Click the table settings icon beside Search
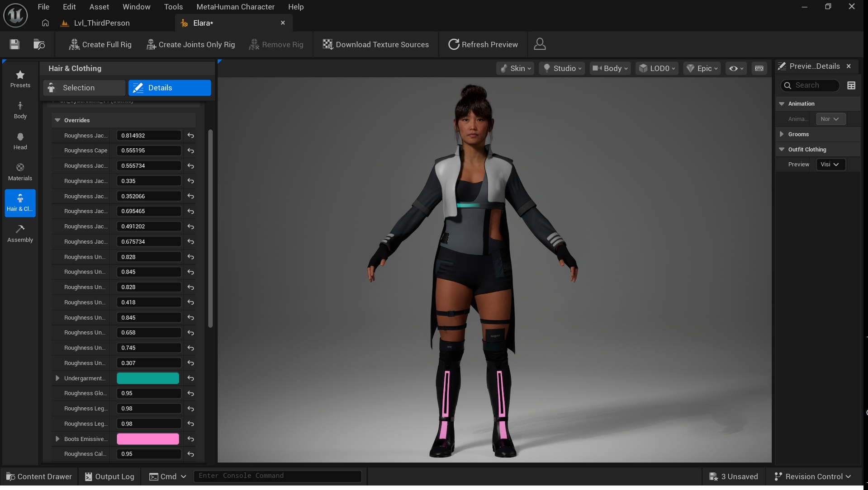Image resolution: width=868 pixels, height=490 pixels. pyautogui.click(x=851, y=85)
